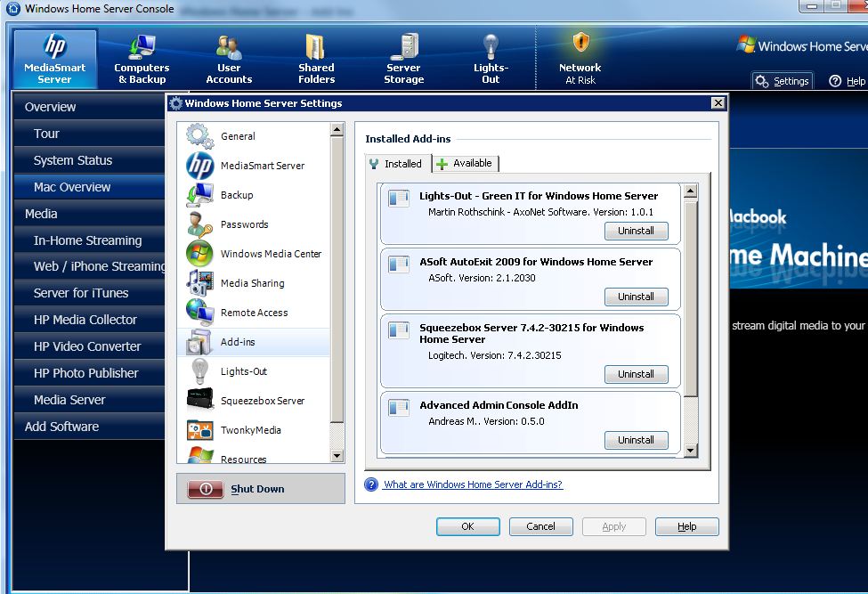
Task: Click Advanced Admin Console add-in icon
Action: pyautogui.click(x=399, y=407)
